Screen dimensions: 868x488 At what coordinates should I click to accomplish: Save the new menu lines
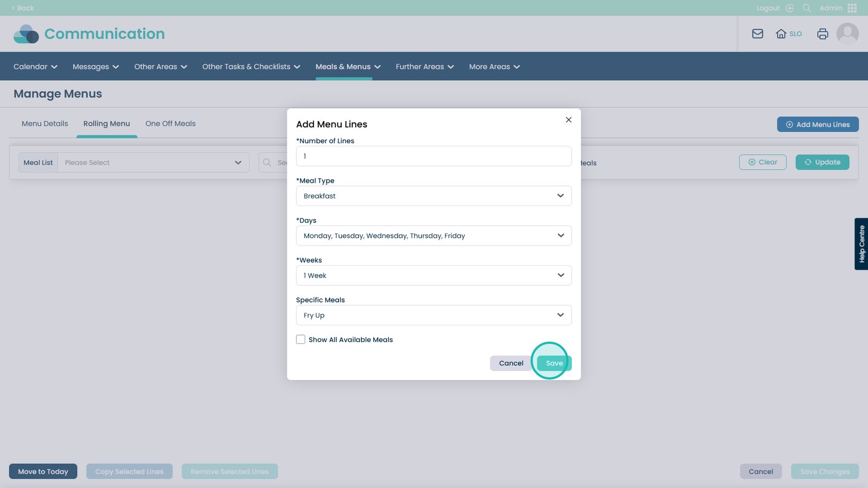(554, 363)
